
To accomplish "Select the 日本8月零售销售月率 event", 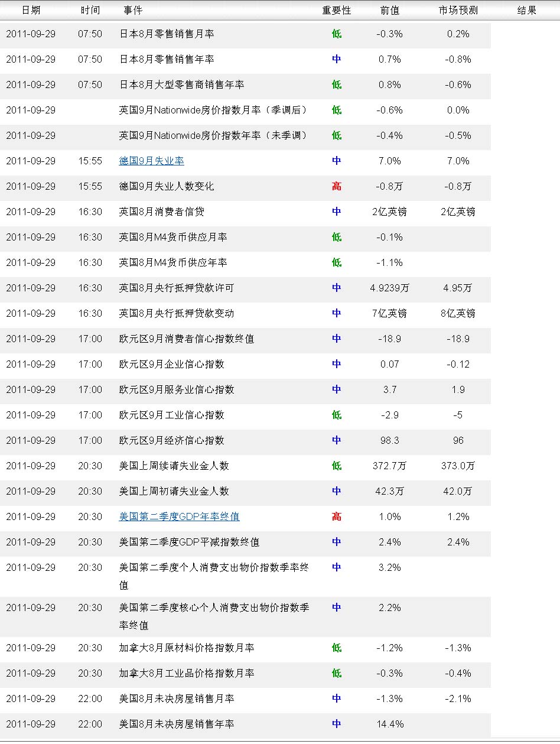I will pos(167,34).
